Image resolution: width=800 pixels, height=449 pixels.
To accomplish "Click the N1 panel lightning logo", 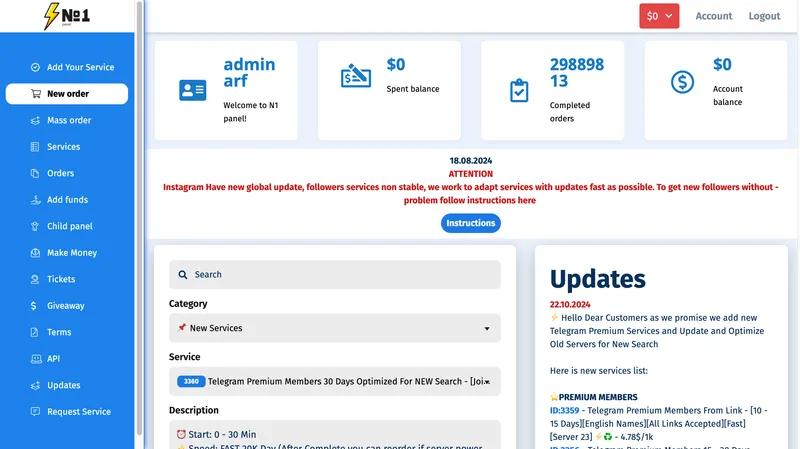I will click(66, 16).
